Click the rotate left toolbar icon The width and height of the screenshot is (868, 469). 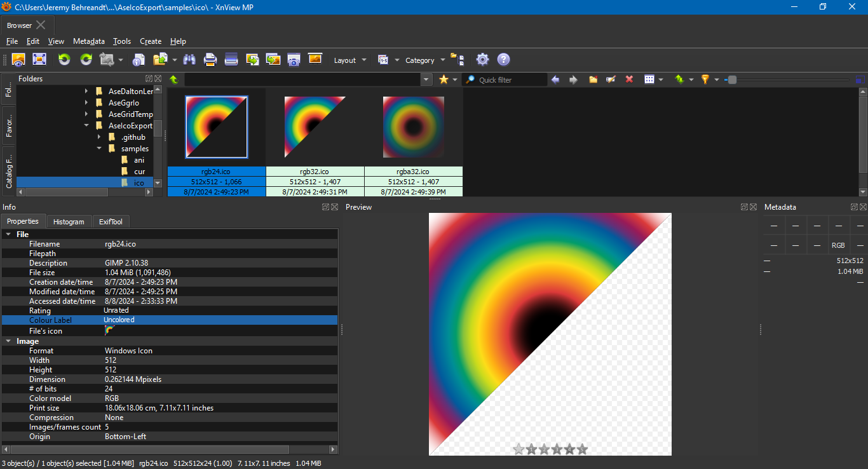pyautogui.click(x=64, y=60)
